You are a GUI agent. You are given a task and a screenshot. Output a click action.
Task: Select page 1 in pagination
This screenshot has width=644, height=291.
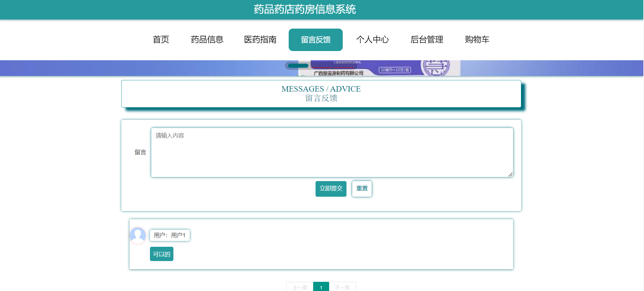click(321, 287)
